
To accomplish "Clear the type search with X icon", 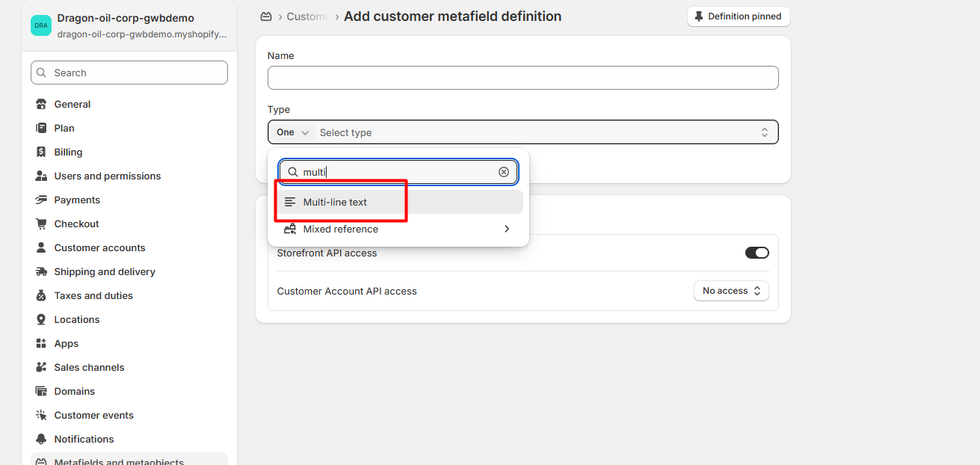I will point(504,172).
